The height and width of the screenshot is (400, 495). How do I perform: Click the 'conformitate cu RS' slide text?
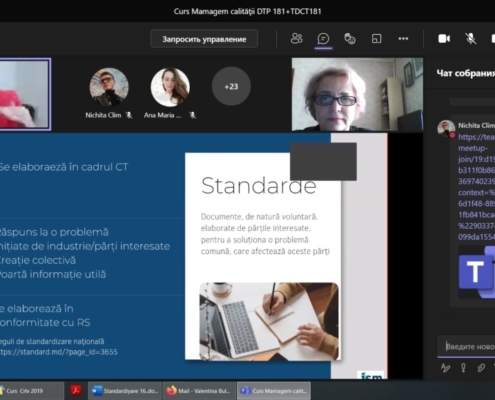[45, 323]
